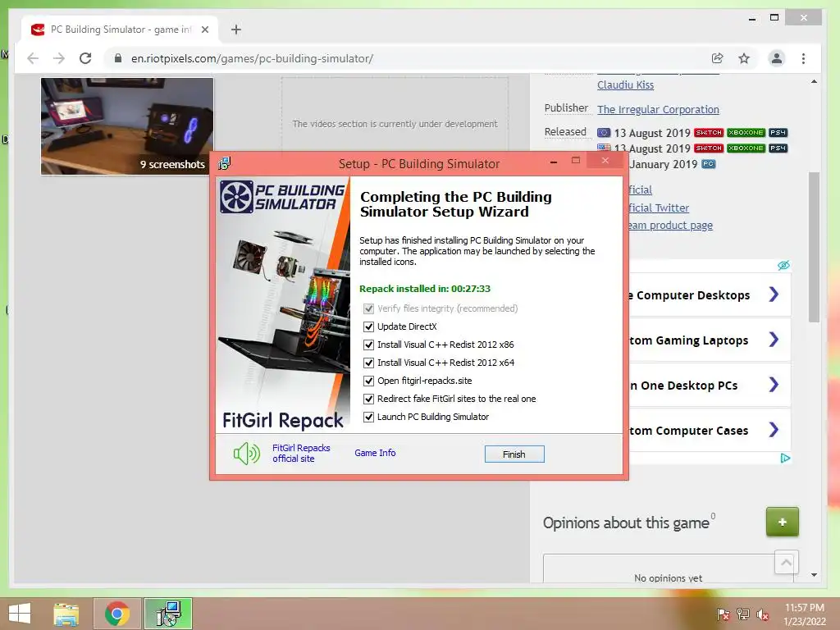This screenshot has width=840, height=630.
Task: Open the Official Twitter link
Action: 659,208
